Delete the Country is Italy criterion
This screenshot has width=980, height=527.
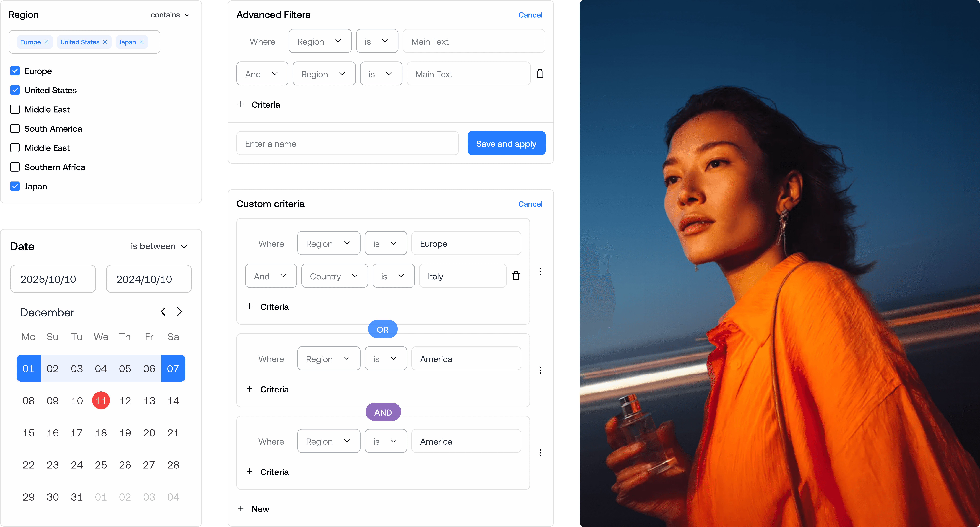(516, 276)
